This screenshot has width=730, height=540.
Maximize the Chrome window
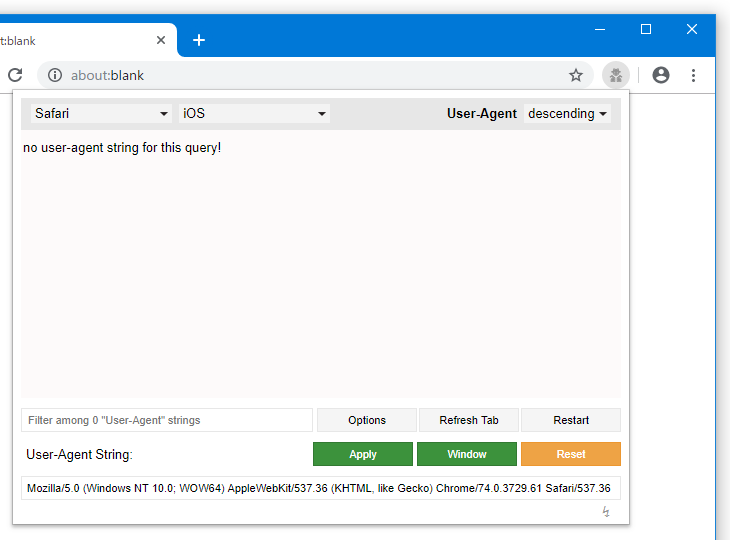pyautogui.click(x=646, y=30)
